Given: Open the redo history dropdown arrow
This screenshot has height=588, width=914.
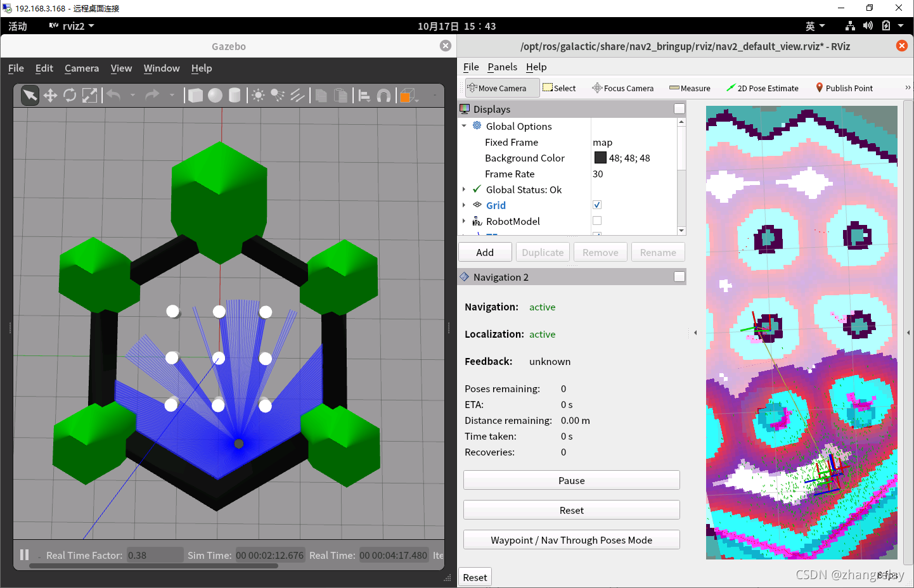Looking at the screenshot, I should point(172,95).
